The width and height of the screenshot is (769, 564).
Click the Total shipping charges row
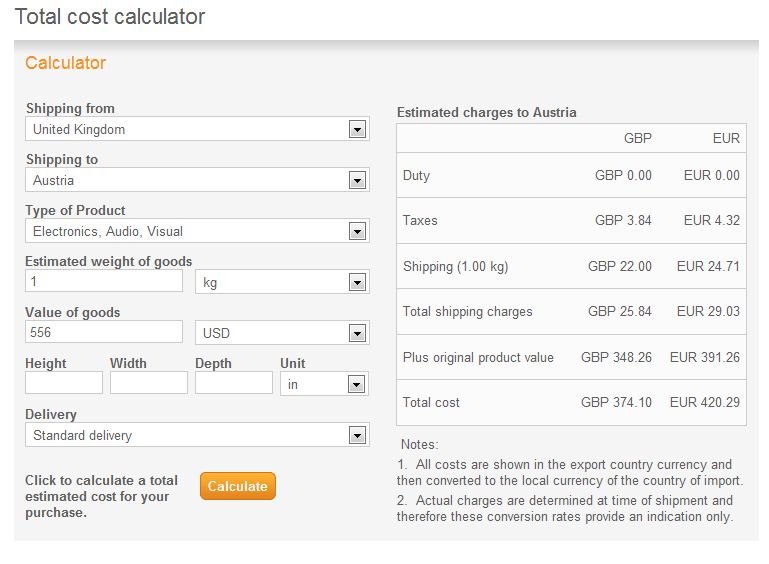tap(571, 311)
